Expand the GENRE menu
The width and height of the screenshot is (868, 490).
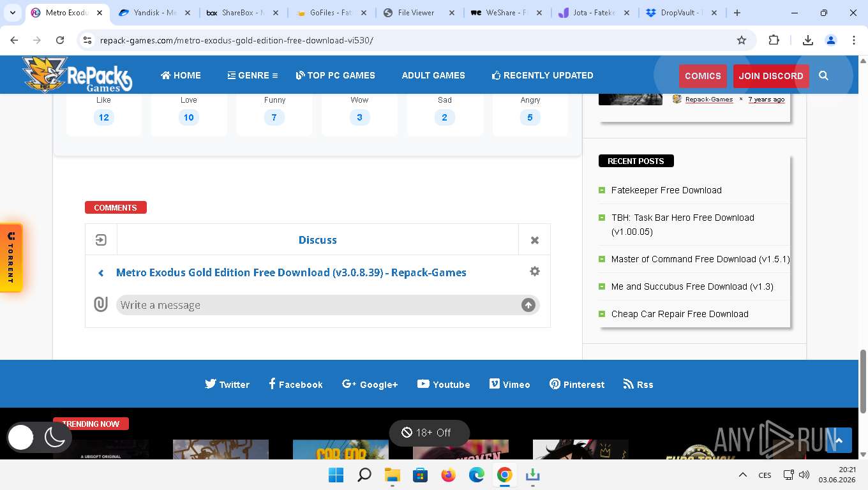pyautogui.click(x=253, y=75)
